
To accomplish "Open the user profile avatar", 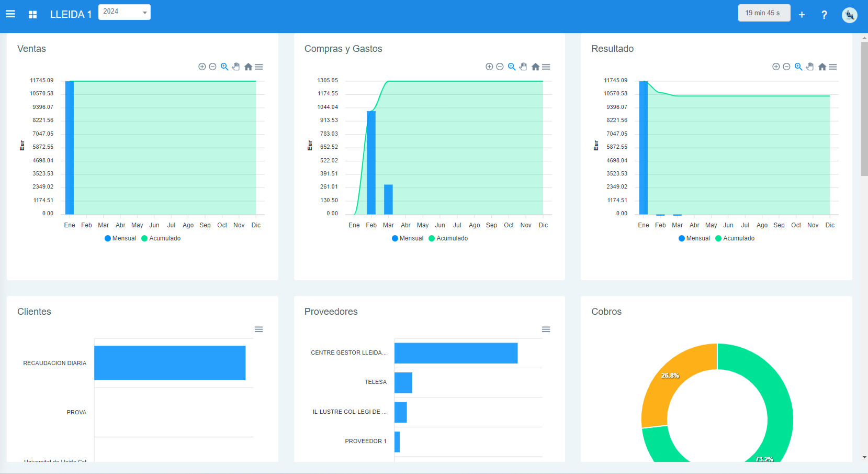I will (849, 15).
